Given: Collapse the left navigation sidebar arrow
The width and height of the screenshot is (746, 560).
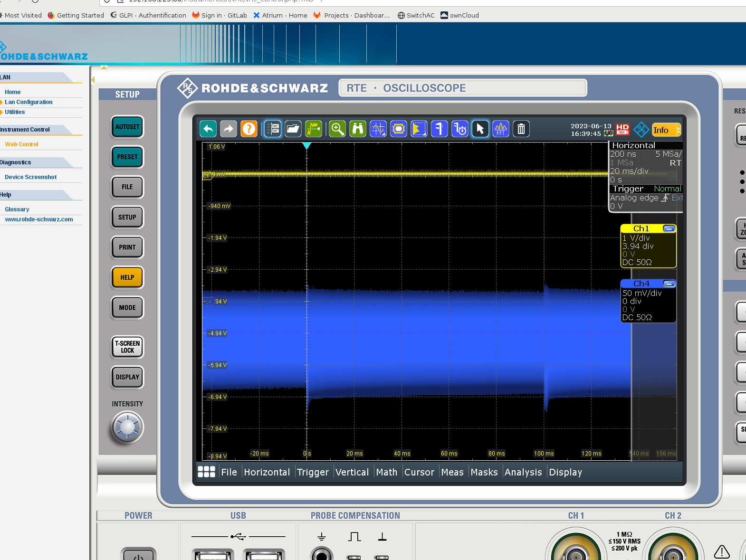Looking at the screenshot, I should [93, 80].
